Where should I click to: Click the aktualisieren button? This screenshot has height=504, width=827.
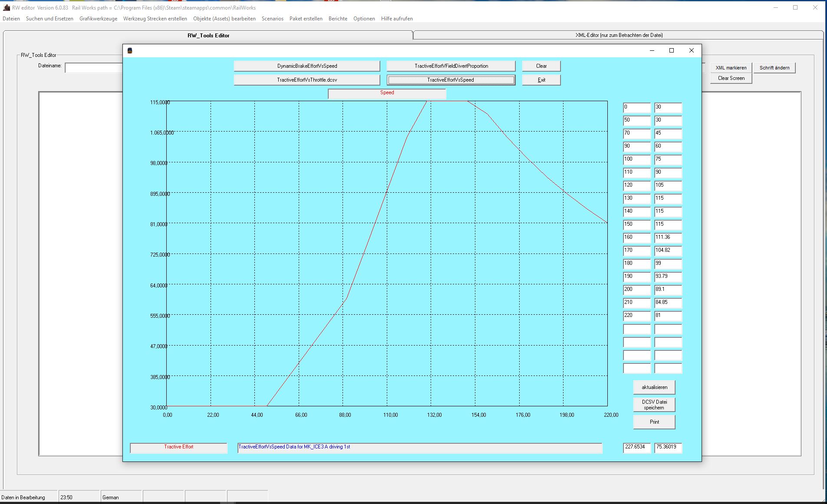[654, 387]
